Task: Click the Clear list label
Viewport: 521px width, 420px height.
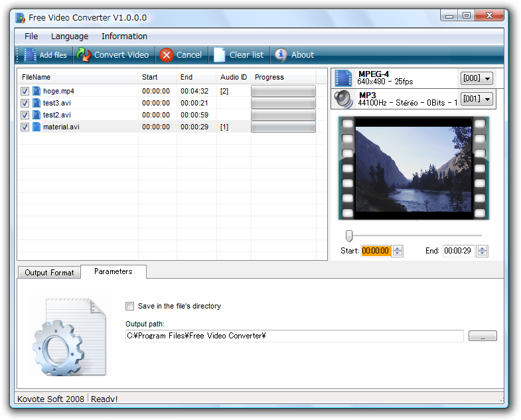Action: pos(246,55)
